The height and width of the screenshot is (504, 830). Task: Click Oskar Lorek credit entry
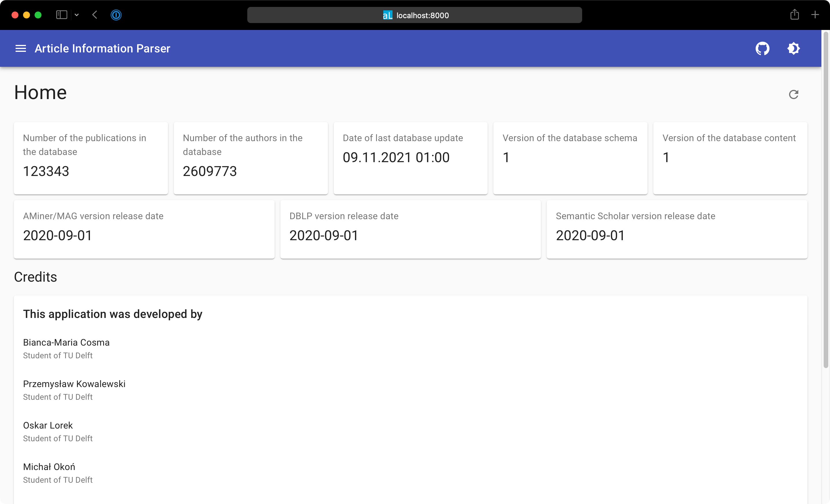[48, 431]
